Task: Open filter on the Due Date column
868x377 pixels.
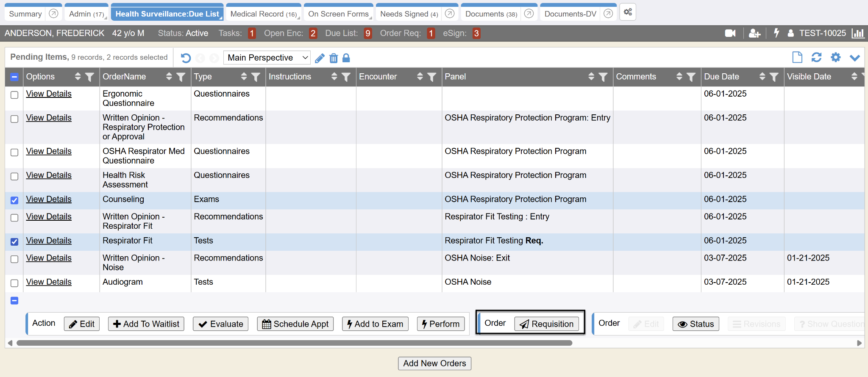Action: (x=774, y=77)
